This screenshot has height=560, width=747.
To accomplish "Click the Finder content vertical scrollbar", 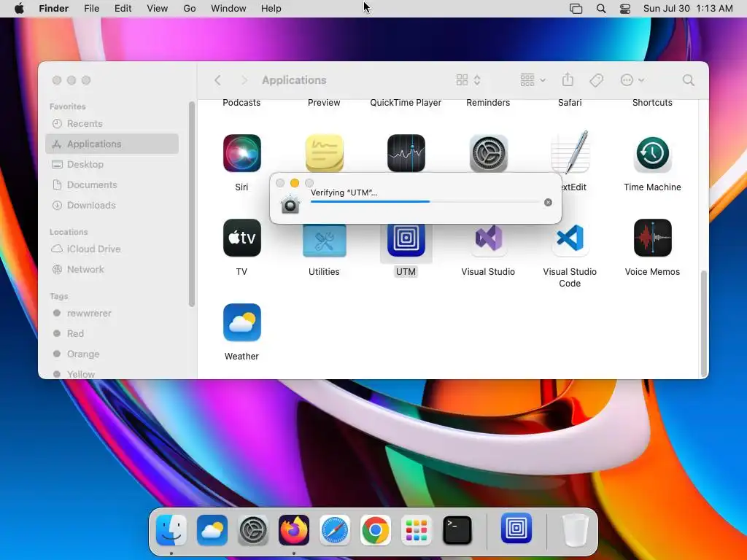I will click(703, 324).
